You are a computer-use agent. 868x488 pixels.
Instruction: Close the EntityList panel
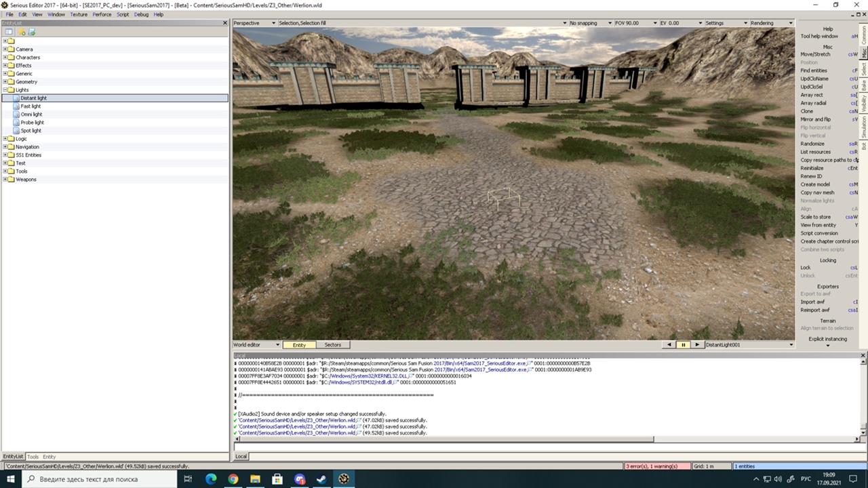[225, 23]
